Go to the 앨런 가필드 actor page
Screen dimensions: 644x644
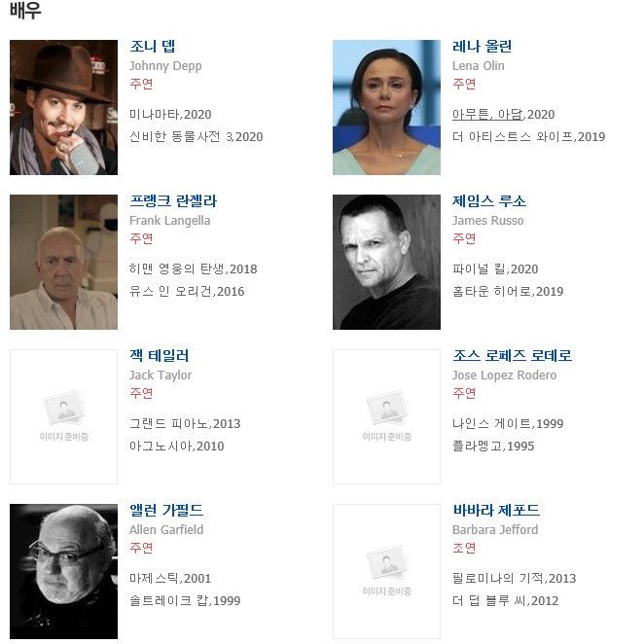[x=166, y=510]
